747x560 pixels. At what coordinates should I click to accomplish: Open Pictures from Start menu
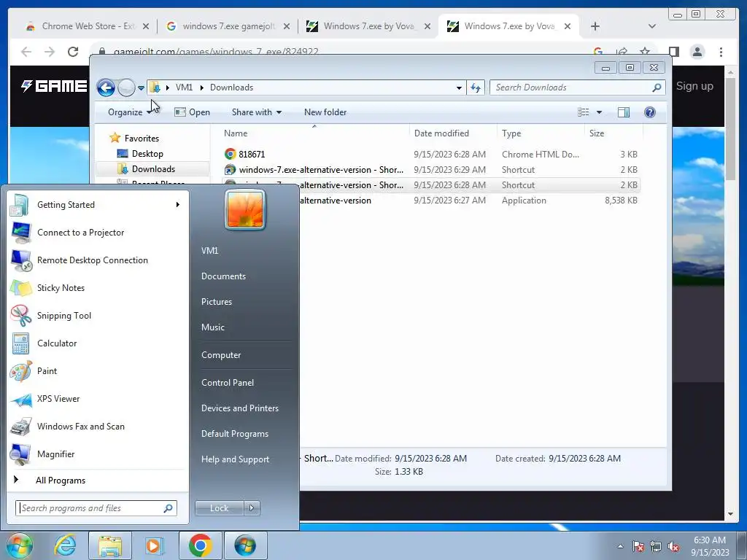216,302
